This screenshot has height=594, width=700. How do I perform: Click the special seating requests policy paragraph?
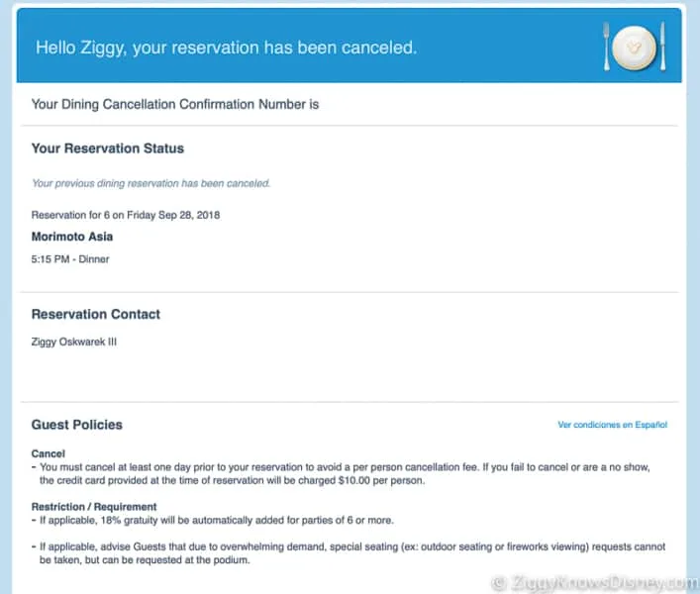pos(349,553)
